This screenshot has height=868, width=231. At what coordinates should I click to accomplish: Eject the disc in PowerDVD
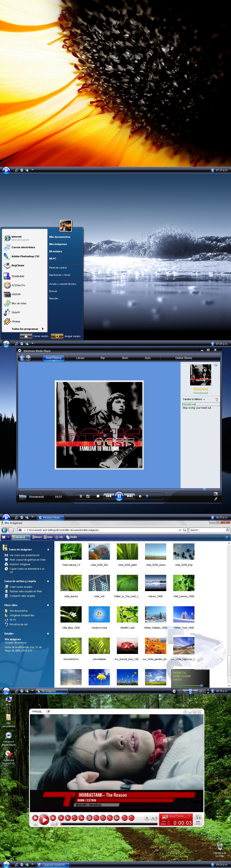click(35, 824)
